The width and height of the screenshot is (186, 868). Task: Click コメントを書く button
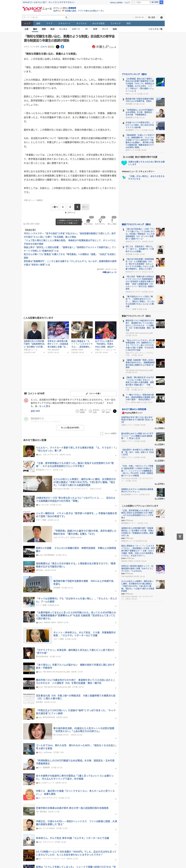(x=93, y=393)
